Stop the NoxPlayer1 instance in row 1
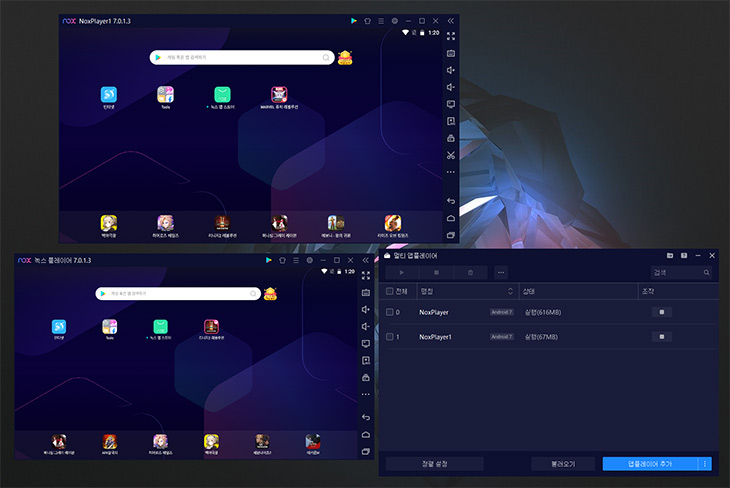 pyautogui.click(x=662, y=337)
